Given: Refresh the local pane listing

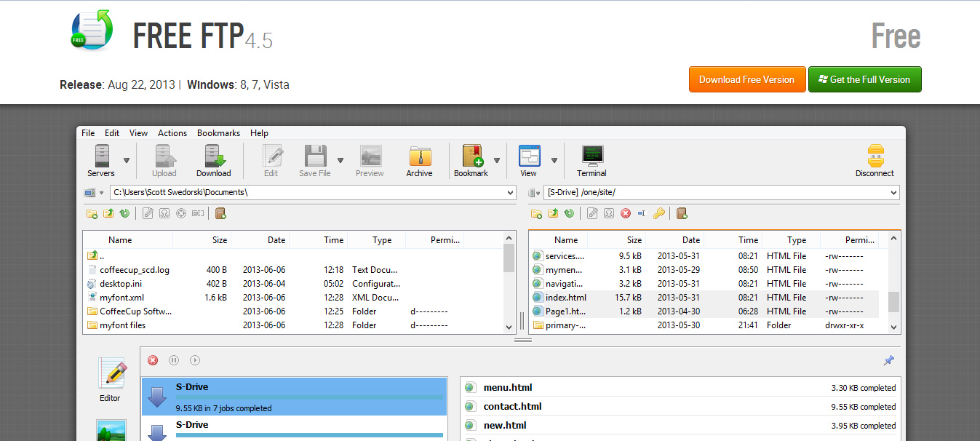Looking at the screenshot, I should (124, 214).
